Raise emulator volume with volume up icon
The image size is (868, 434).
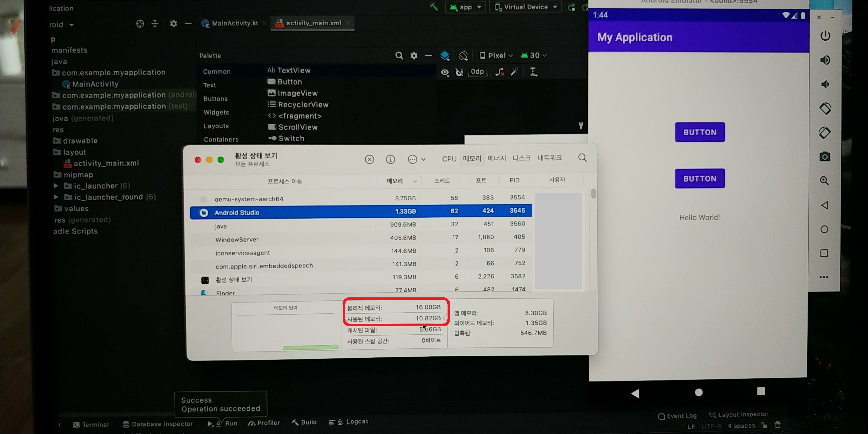point(825,60)
